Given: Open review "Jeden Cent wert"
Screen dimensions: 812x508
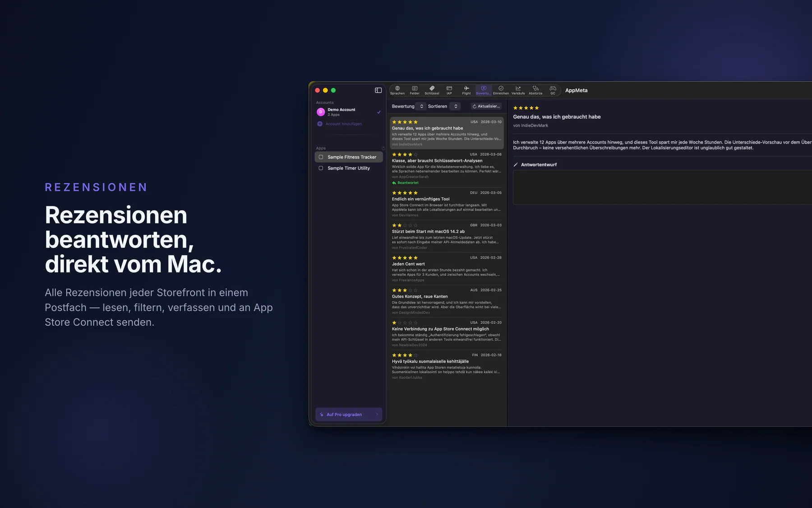Looking at the screenshot, I should [447, 269].
